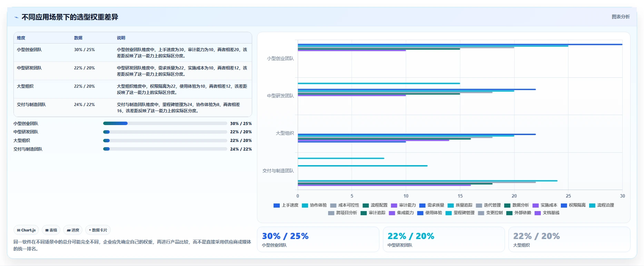The width and height of the screenshot is (644, 266).
Task: Hide the 使用体验 dataset in the legend
Action: click(429, 213)
